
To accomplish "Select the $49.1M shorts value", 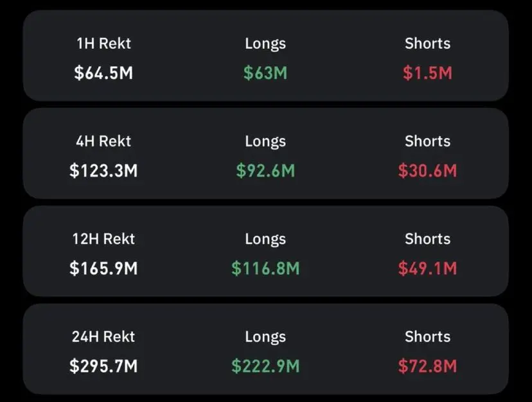I will [x=427, y=268].
